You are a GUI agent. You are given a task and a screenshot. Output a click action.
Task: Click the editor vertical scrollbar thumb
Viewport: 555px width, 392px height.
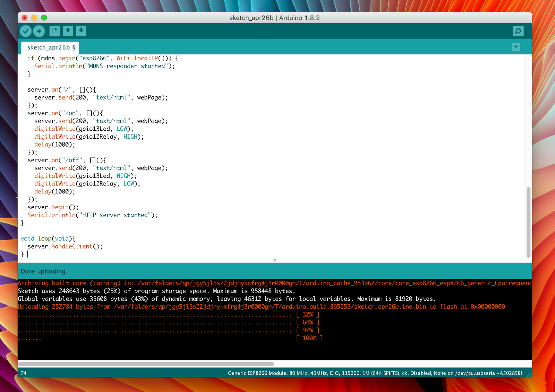(528, 222)
